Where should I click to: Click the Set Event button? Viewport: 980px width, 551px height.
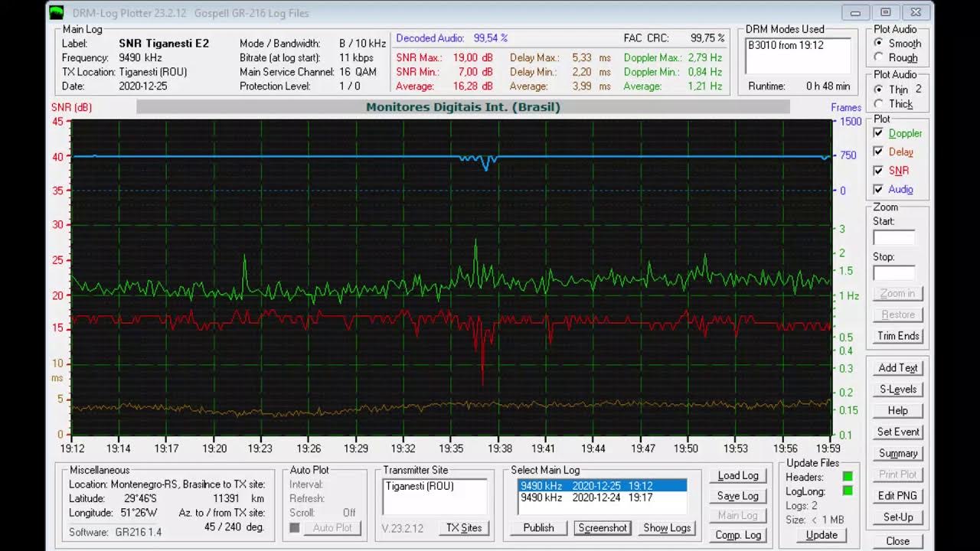(x=898, y=432)
